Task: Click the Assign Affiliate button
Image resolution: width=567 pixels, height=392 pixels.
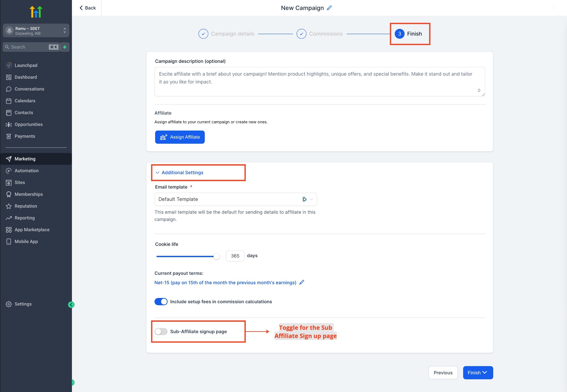Action: click(180, 137)
